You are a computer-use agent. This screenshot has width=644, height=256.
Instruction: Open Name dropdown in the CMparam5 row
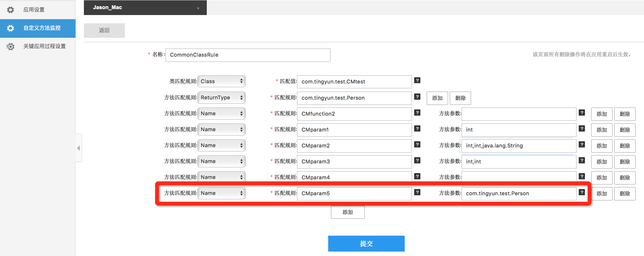coord(221,193)
